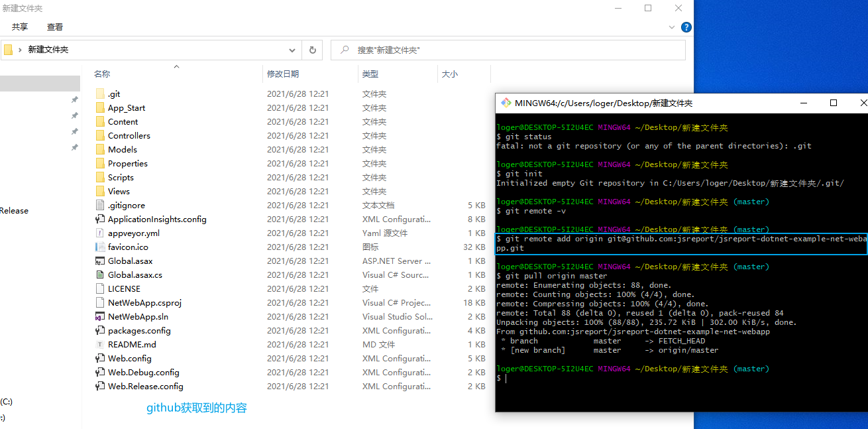Click the search 新建文件夹 input box
This screenshot has height=429, width=868.
pos(508,50)
